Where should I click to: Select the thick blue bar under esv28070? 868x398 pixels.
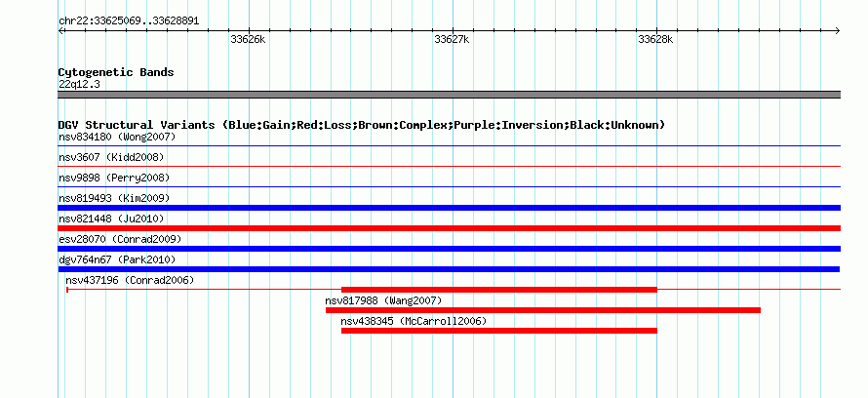pyautogui.click(x=450, y=249)
